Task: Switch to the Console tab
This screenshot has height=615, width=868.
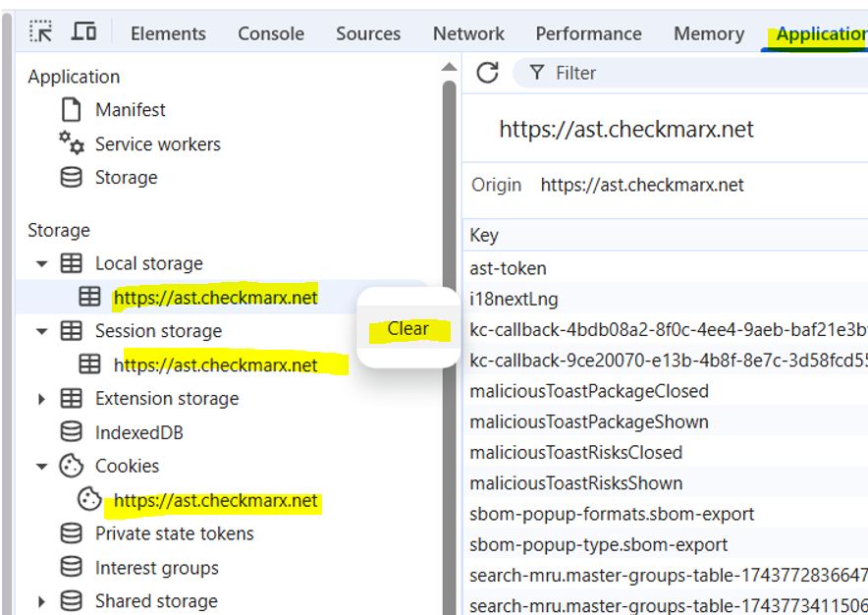Action: 271,33
